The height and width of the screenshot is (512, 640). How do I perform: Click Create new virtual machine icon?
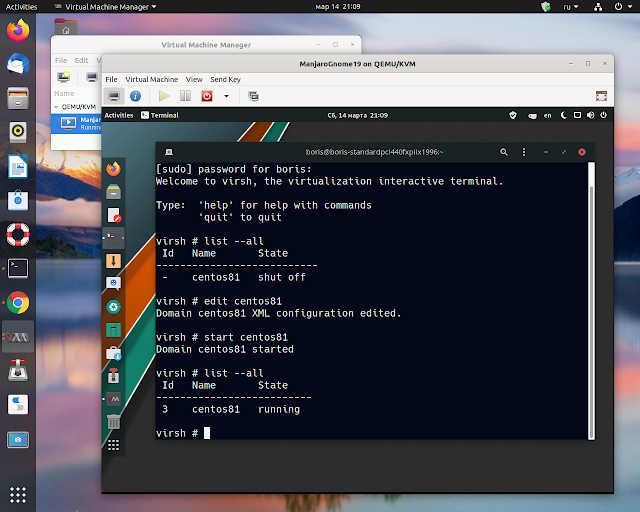point(64,77)
